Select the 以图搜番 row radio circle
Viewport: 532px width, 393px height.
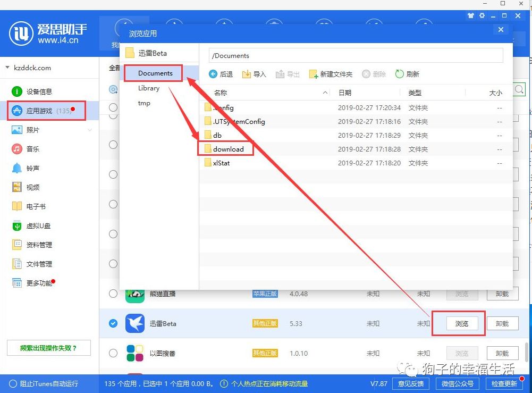click(113, 353)
